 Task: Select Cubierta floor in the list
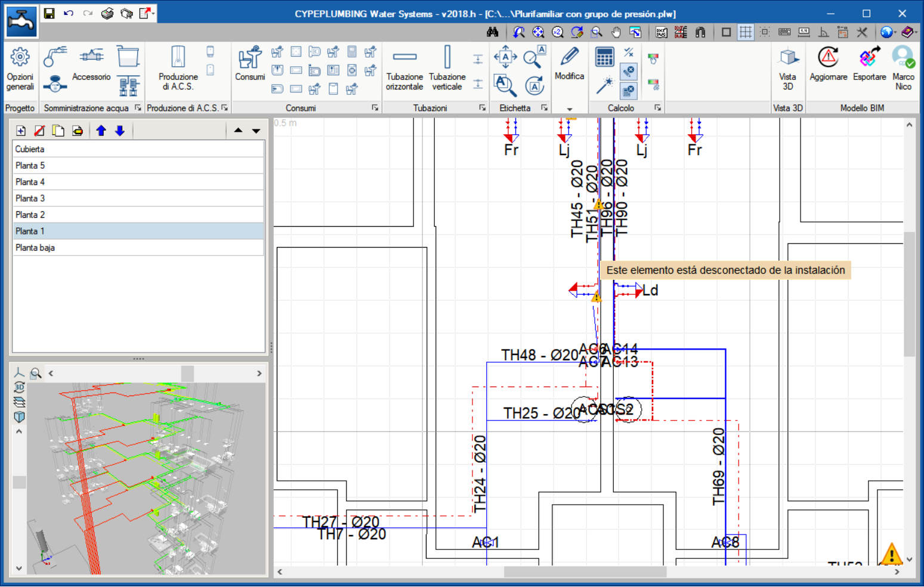[138, 149]
